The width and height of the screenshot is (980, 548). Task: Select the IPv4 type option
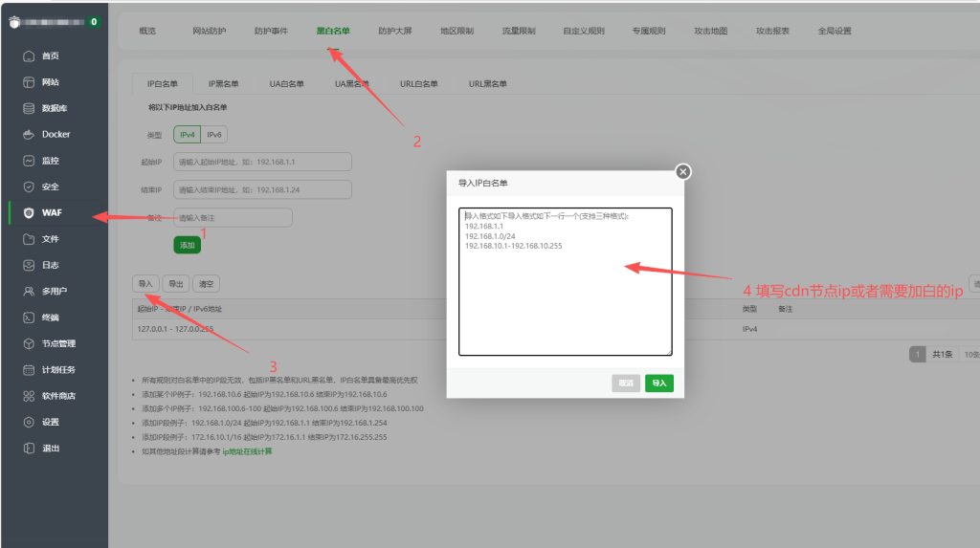click(187, 135)
